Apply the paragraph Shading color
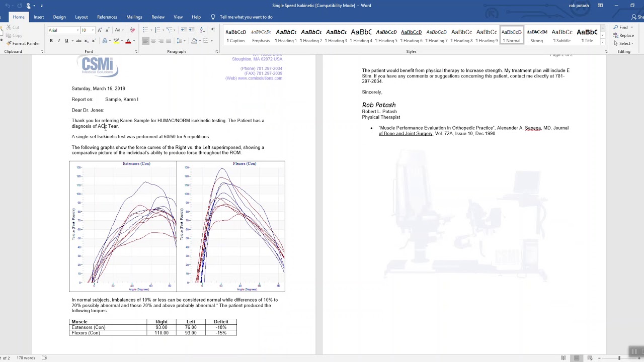Viewport: 644px width, 362px height. point(194,41)
